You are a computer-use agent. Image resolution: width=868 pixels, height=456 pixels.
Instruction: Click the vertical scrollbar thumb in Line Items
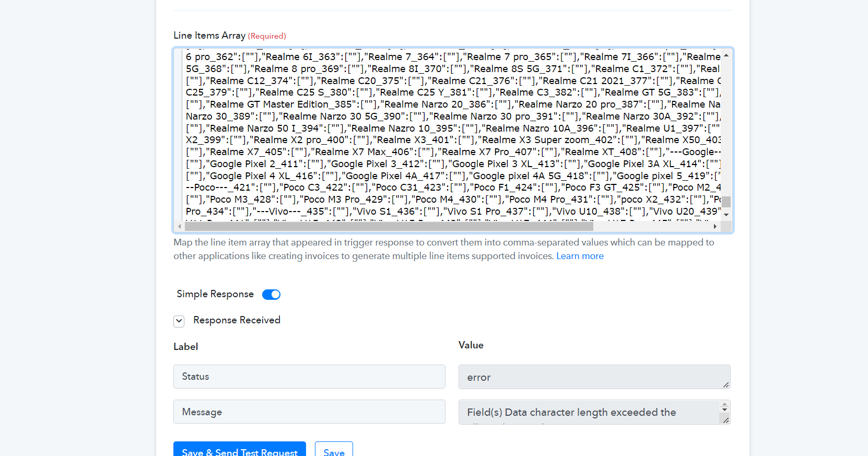pyautogui.click(x=726, y=202)
